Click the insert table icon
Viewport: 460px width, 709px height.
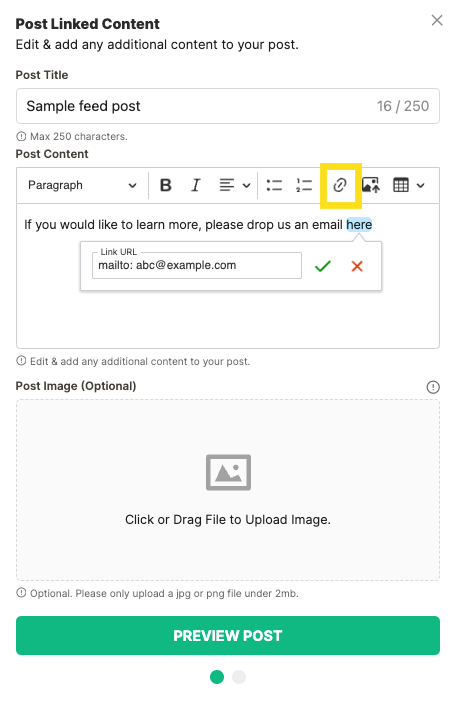401,185
